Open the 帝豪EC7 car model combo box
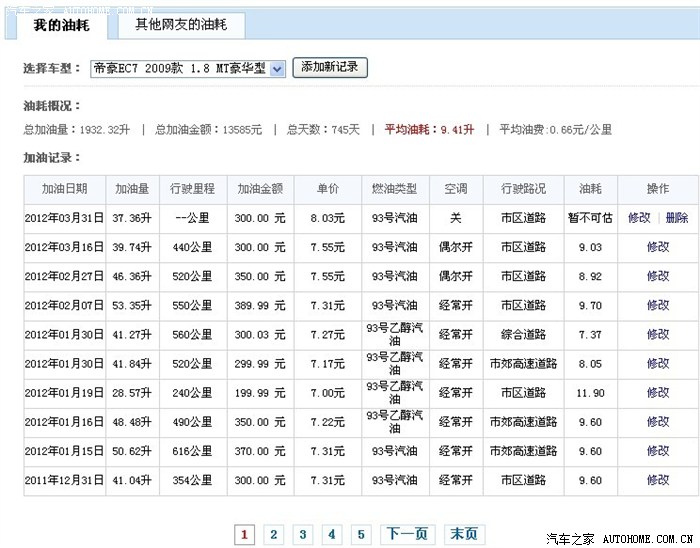This screenshot has width=700, height=548. coord(180,69)
